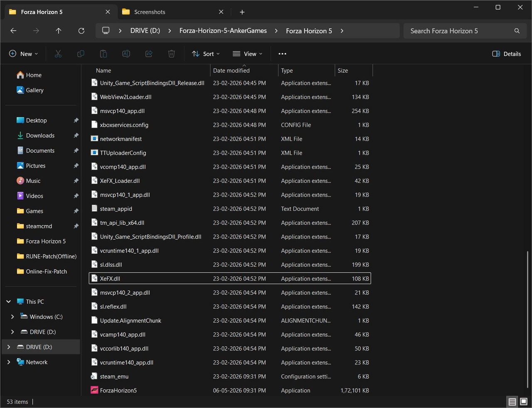This screenshot has width=532, height=408.
Task: Open the View layout dropdown
Action: [x=247, y=54]
